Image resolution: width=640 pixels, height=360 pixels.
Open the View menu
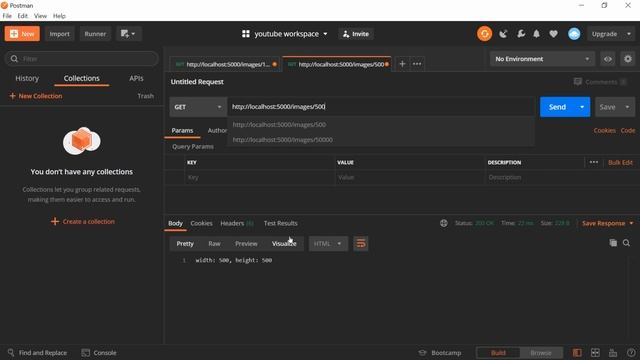click(40, 16)
